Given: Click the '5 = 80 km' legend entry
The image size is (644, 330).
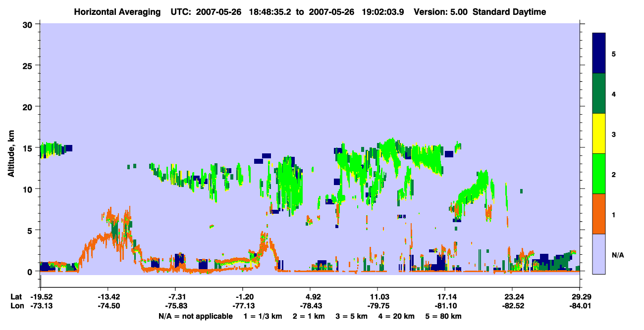Looking at the screenshot, I should (x=443, y=316).
